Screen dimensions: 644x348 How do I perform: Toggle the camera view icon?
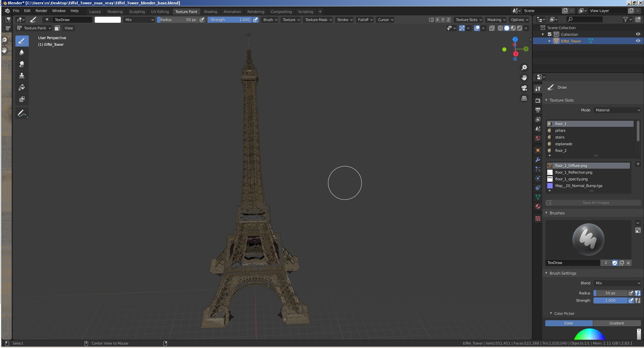[x=524, y=88]
